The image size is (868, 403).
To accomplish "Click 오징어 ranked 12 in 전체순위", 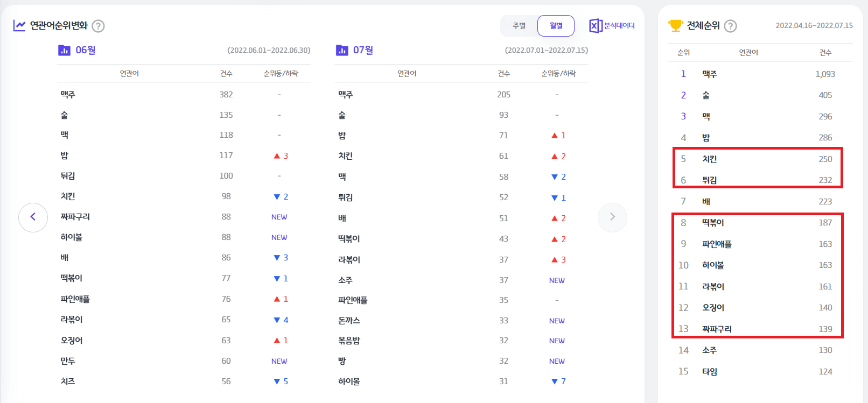I will pos(713,308).
